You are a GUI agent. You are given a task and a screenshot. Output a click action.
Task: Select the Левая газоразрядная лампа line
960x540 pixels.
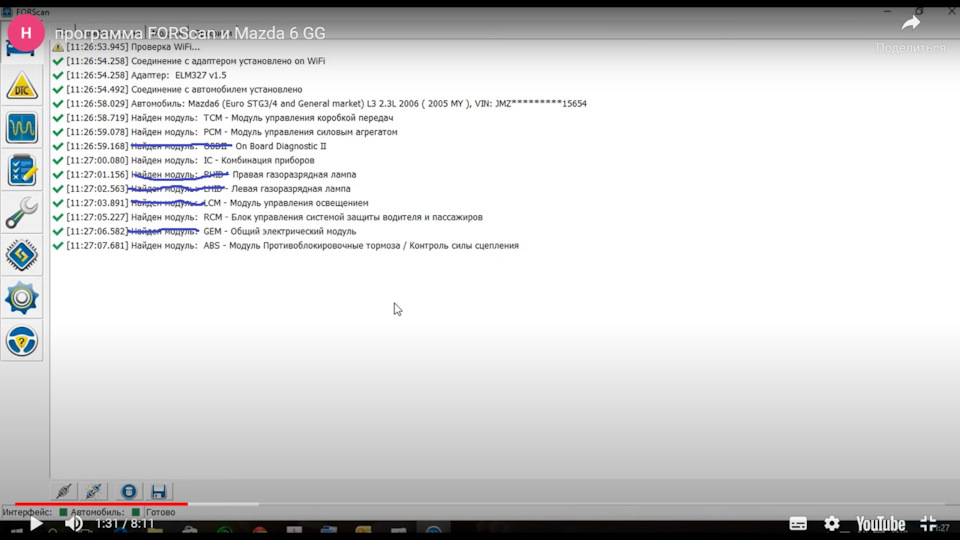tap(201, 189)
